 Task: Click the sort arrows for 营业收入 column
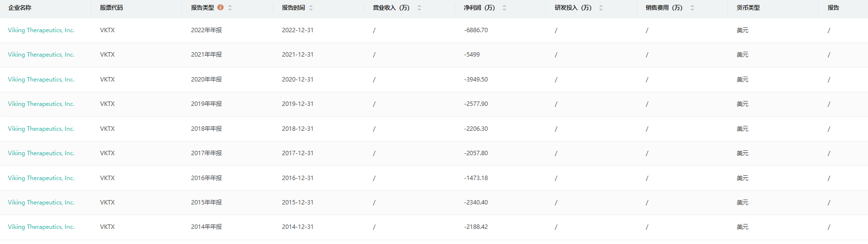click(419, 8)
